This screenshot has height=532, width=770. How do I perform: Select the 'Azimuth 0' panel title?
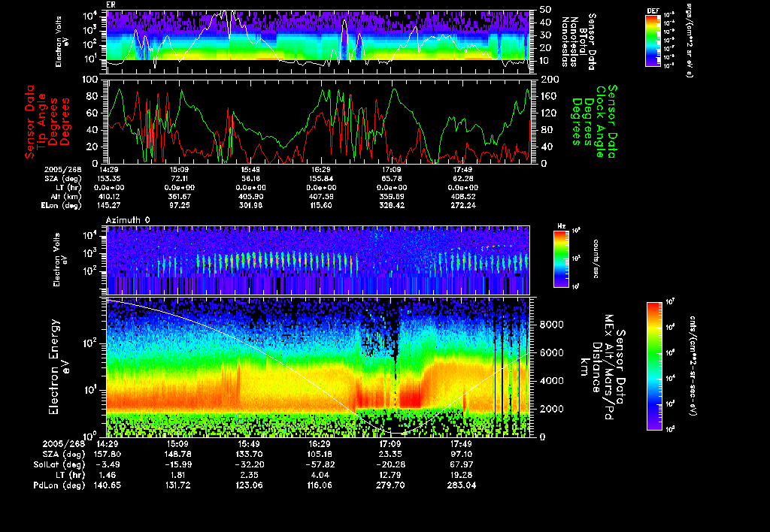point(128,220)
